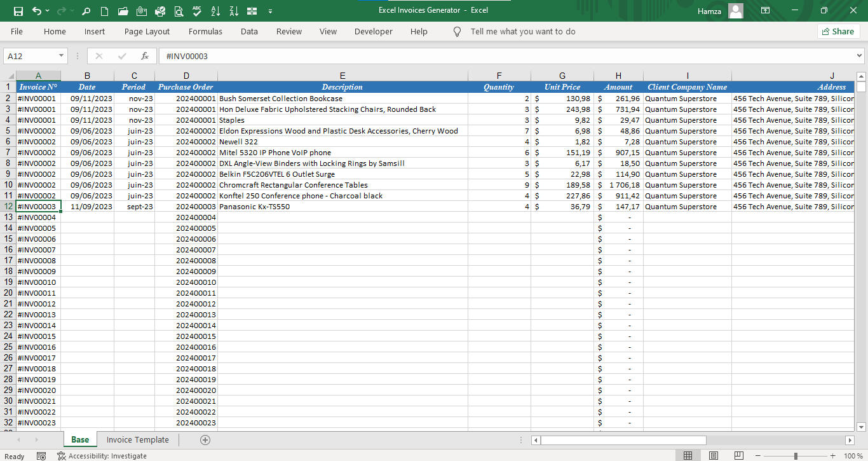Click the Save icon in quick access toolbar

(18, 11)
